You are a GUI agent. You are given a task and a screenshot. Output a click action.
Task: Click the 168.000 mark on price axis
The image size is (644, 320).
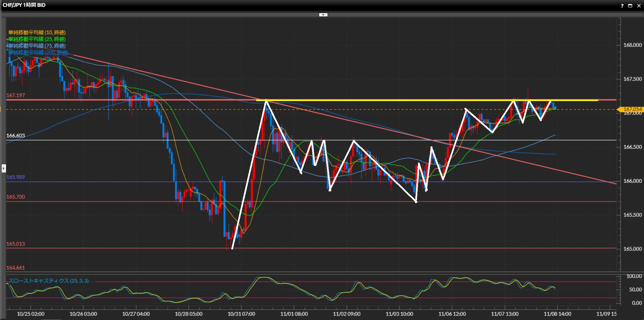632,45
